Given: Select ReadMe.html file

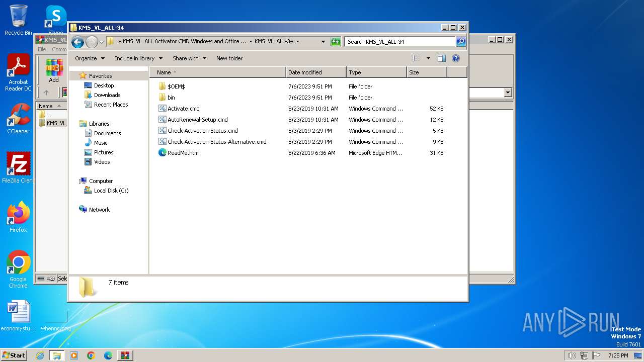Looking at the screenshot, I should point(183,153).
